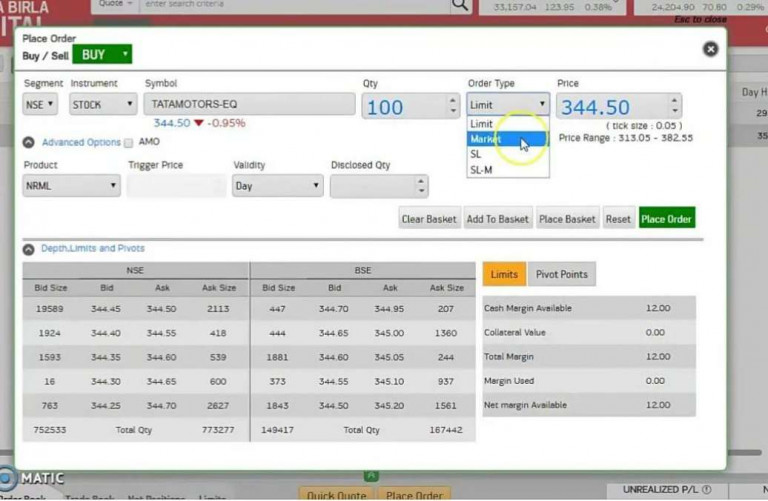
Task: Open the Segment NSE dropdown
Action: [x=41, y=104]
